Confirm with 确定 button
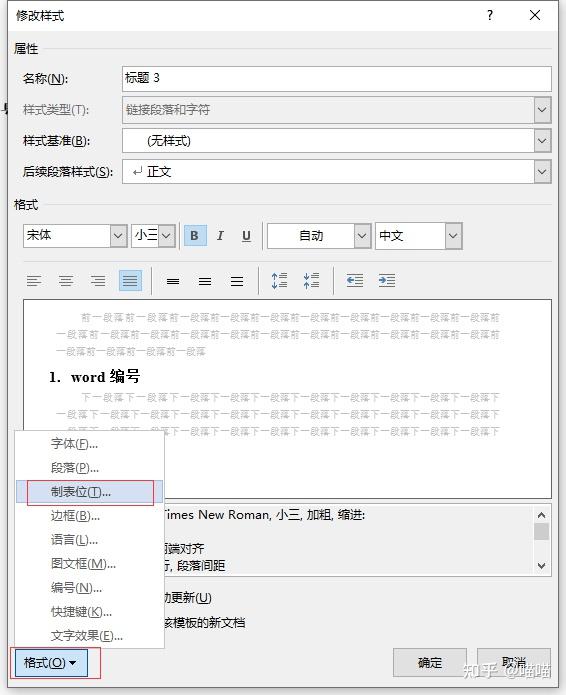Image resolution: width=566 pixels, height=695 pixels. tap(430, 663)
